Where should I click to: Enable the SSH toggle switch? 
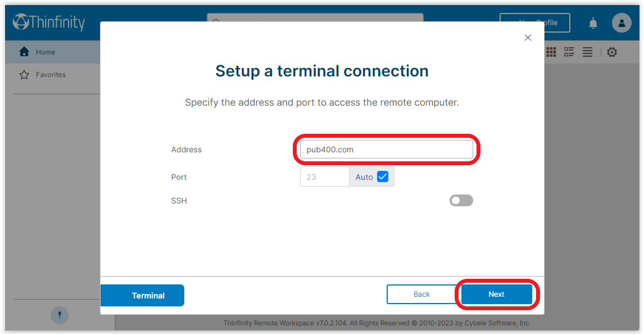coord(461,200)
